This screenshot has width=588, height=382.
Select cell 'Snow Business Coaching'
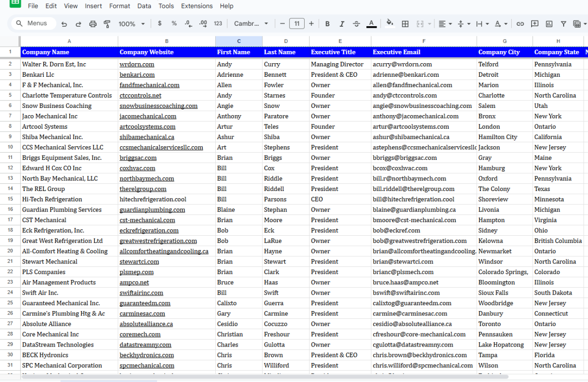[69, 105]
